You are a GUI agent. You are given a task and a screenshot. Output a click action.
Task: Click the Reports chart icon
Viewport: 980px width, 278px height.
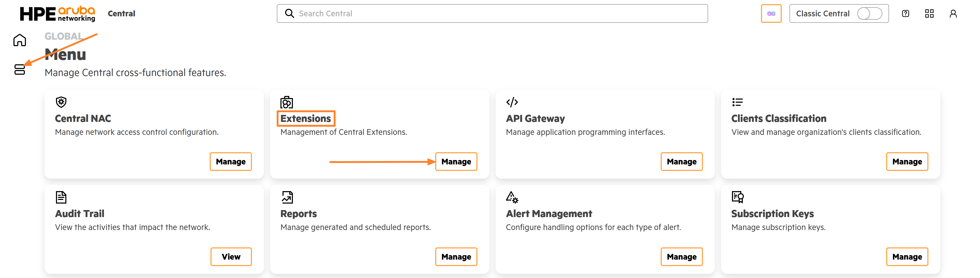287,197
